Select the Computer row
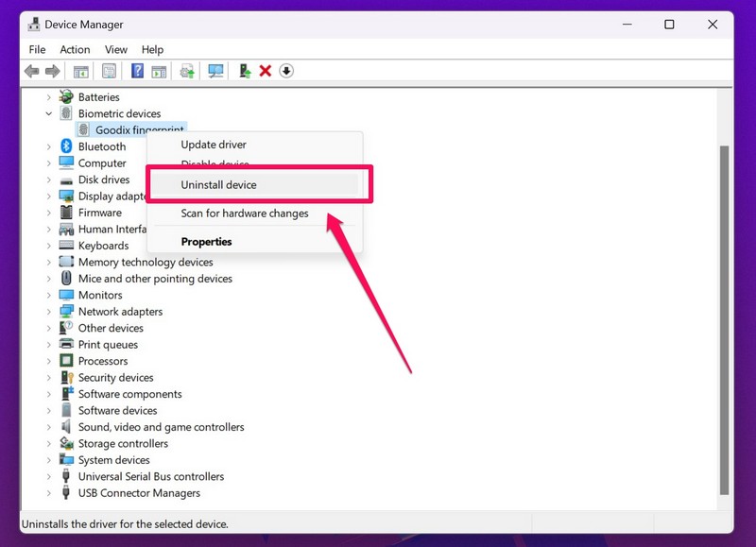The height and width of the screenshot is (547, 756). click(x=102, y=162)
